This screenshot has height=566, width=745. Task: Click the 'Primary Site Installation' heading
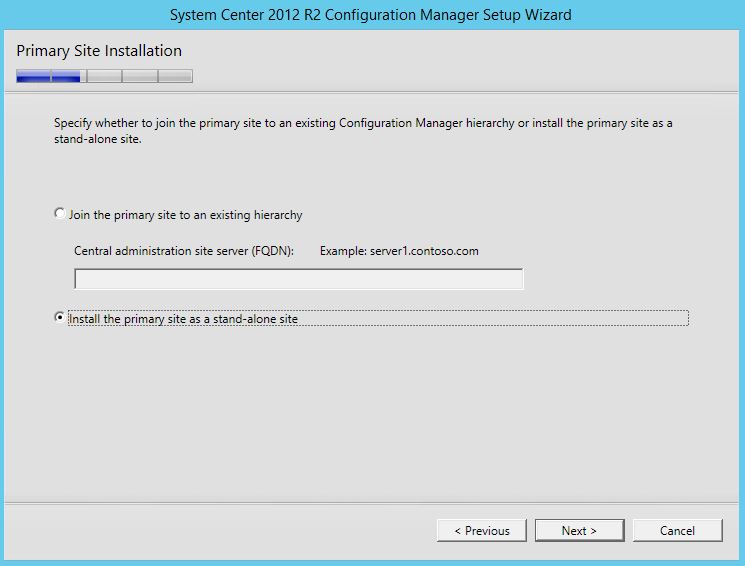[x=99, y=51]
